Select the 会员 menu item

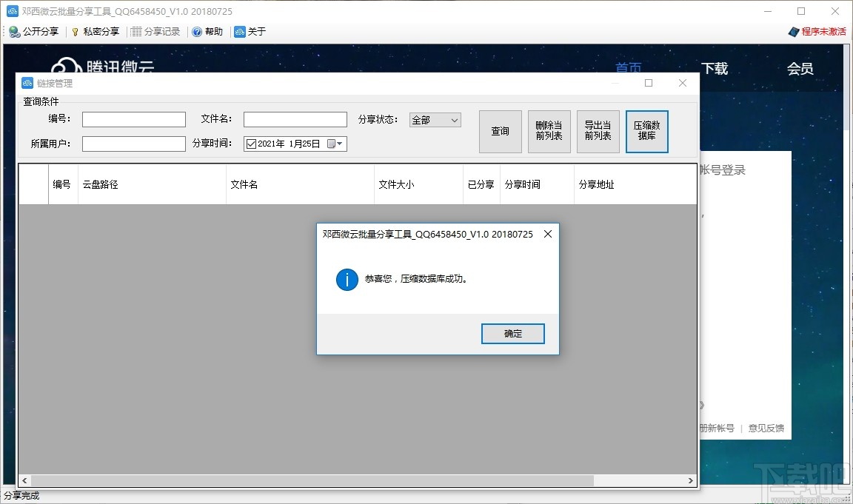tap(801, 67)
